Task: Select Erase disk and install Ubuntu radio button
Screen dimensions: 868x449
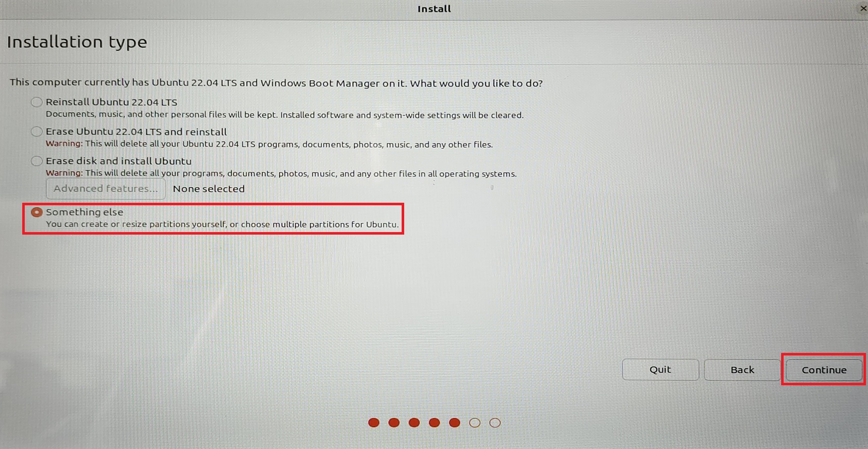Action: tap(36, 161)
